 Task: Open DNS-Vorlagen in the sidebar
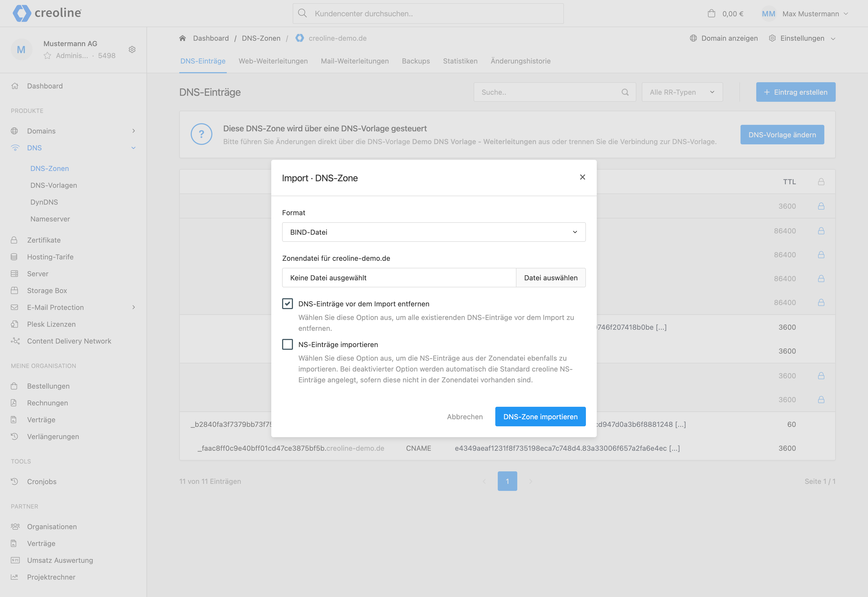click(x=53, y=186)
